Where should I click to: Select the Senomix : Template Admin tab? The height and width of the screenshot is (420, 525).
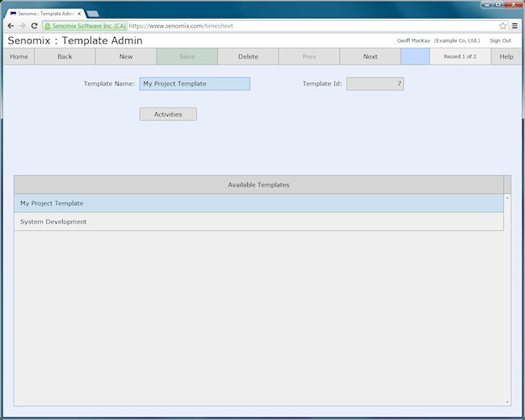tap(44, 14)
